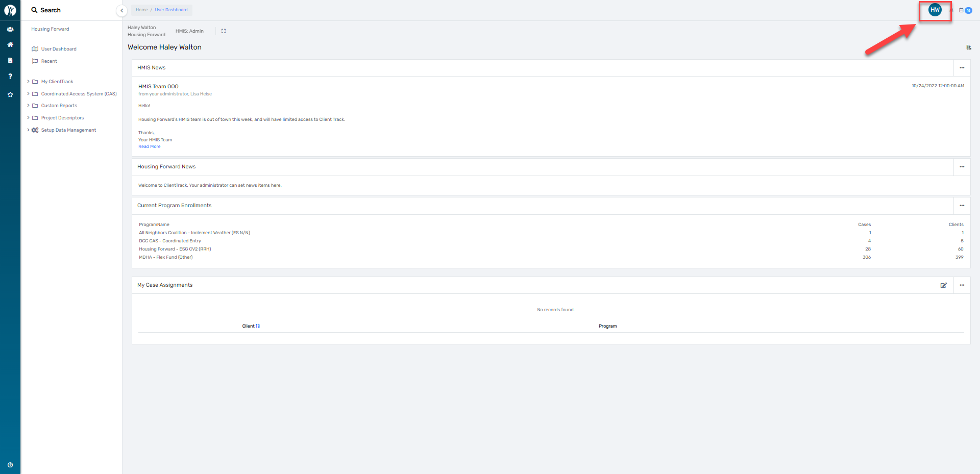The height and width of the screenshot is (474, 980).
Task: Open the help question mark icon
Action: coord(10,76)
